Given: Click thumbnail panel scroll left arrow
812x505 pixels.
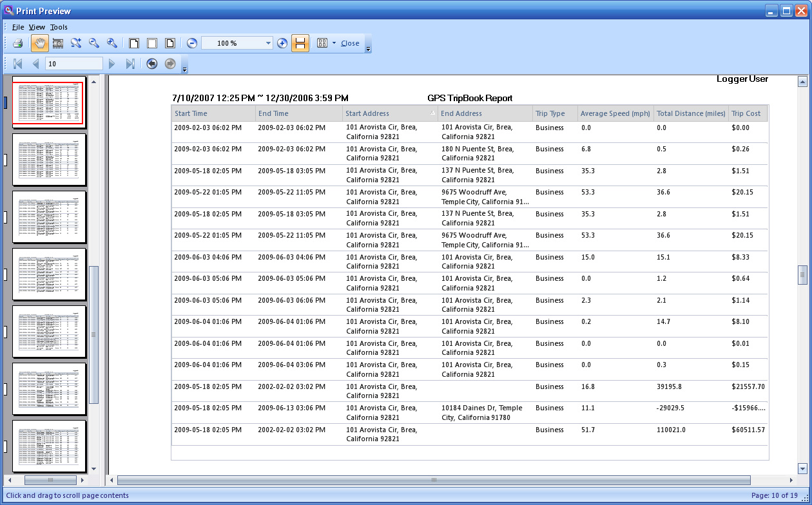Looking at the screenshot, I should [9, 480].
